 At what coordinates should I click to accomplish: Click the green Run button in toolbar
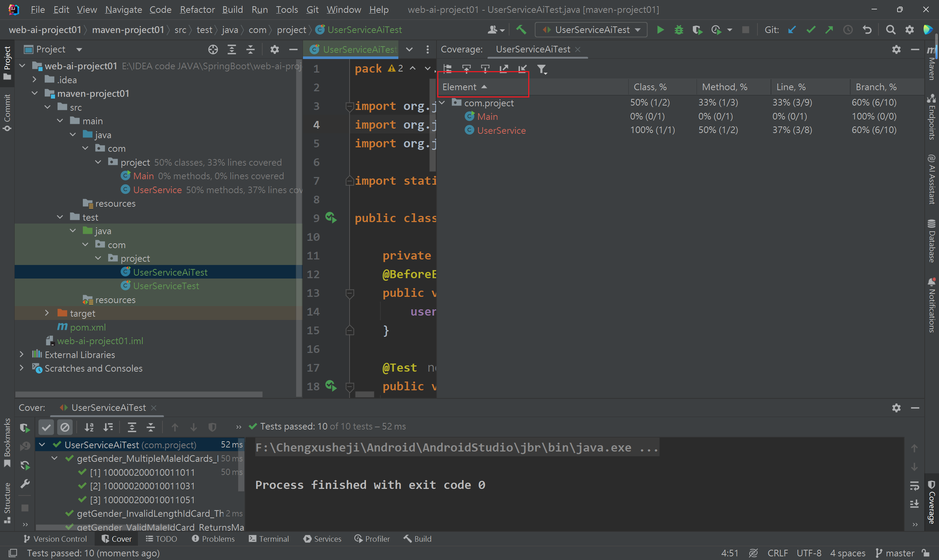(x=660, y=30)
